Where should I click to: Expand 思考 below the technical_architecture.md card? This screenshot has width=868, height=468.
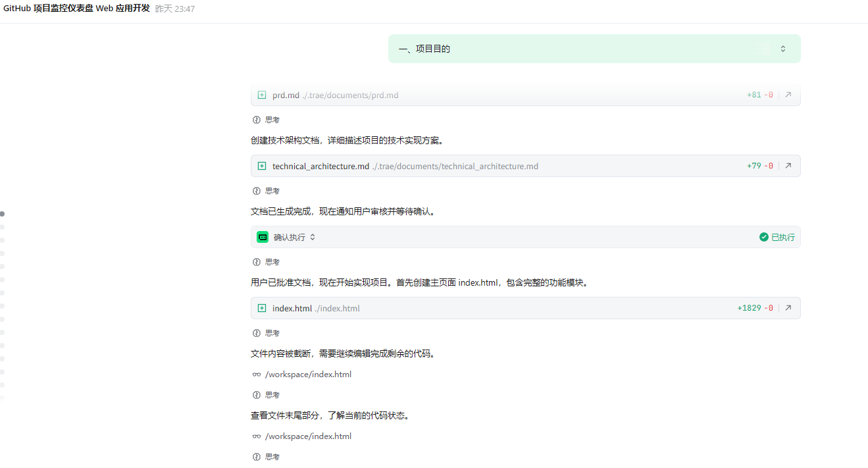click(266, 191)
